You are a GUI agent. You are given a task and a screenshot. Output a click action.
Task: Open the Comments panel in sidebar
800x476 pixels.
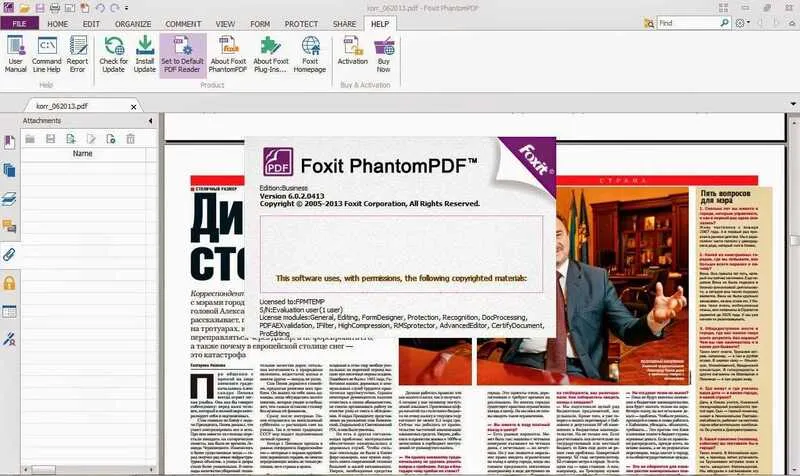coord(9,226)
